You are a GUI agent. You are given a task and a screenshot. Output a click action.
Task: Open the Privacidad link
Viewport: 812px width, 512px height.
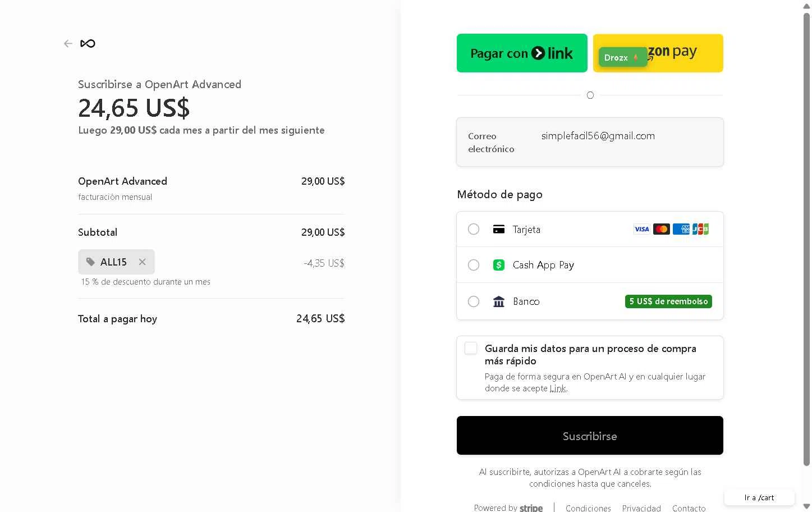coord(641,508)
